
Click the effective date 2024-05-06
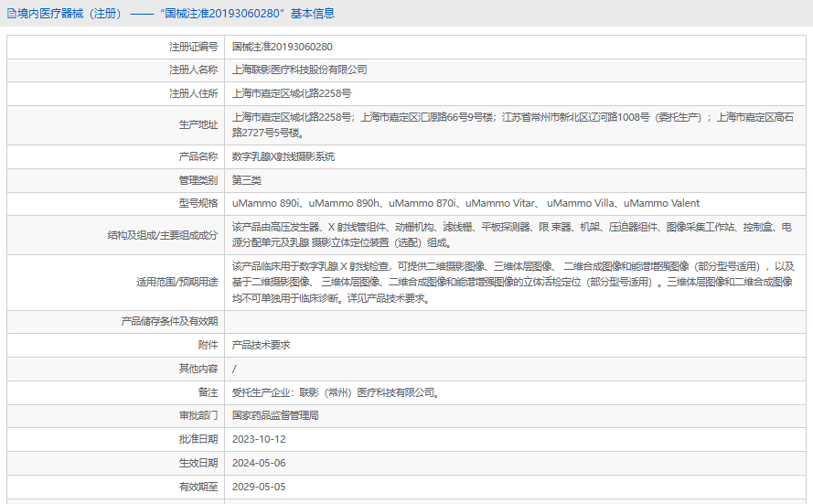[259, 463]
